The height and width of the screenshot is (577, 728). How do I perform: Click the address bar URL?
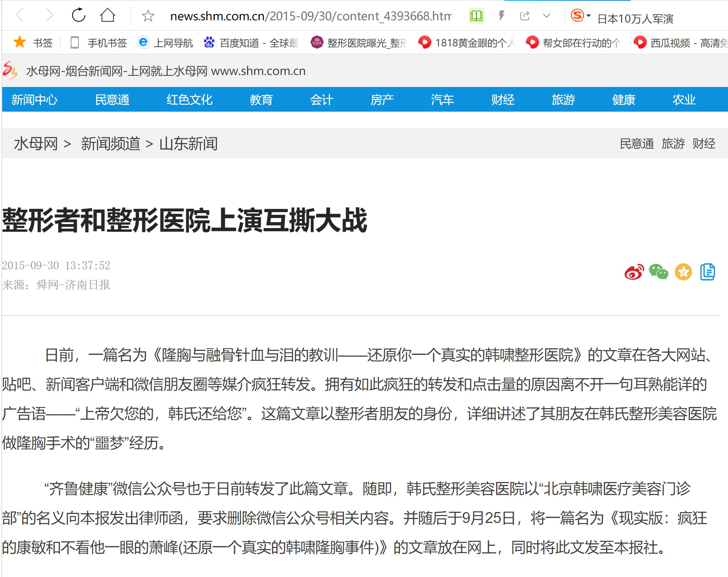(x=310, y=16)
